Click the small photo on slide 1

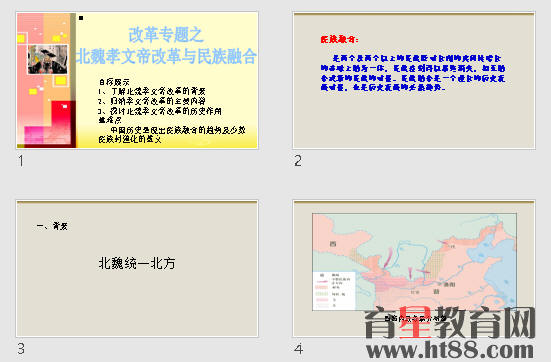tap(47, 59)
